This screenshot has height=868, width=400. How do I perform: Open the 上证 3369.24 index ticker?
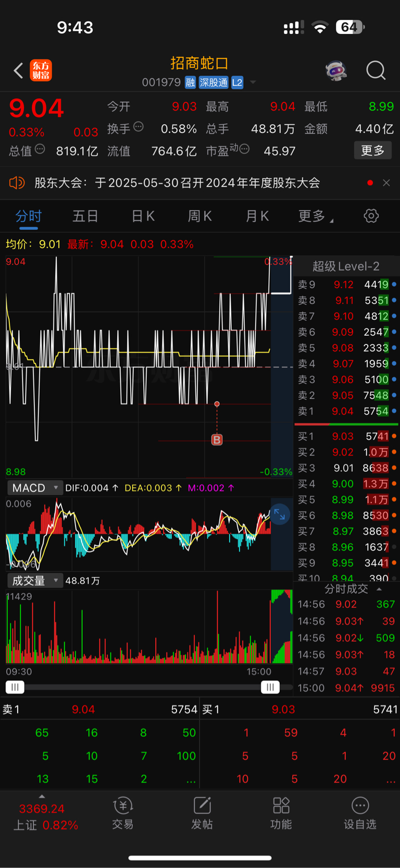pos(46,817)
